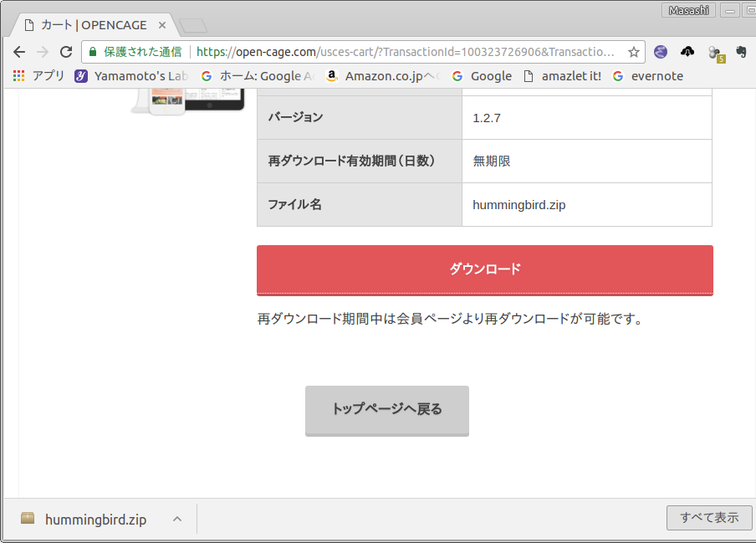Open a new tab next to OPENCAGE tab
This screenshot has height=543, width=756.
point(193,26)
